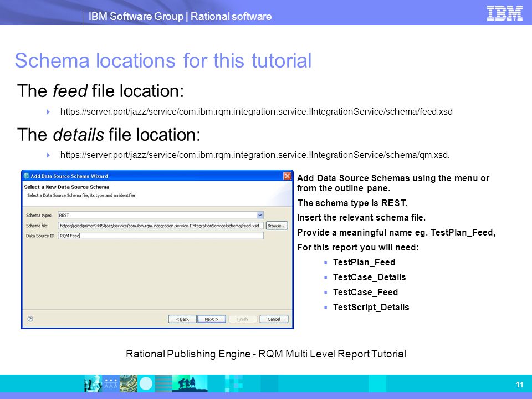Click the wizard title bar globe icon
This screenshot has width=532, height=399.
pos(27,176)
